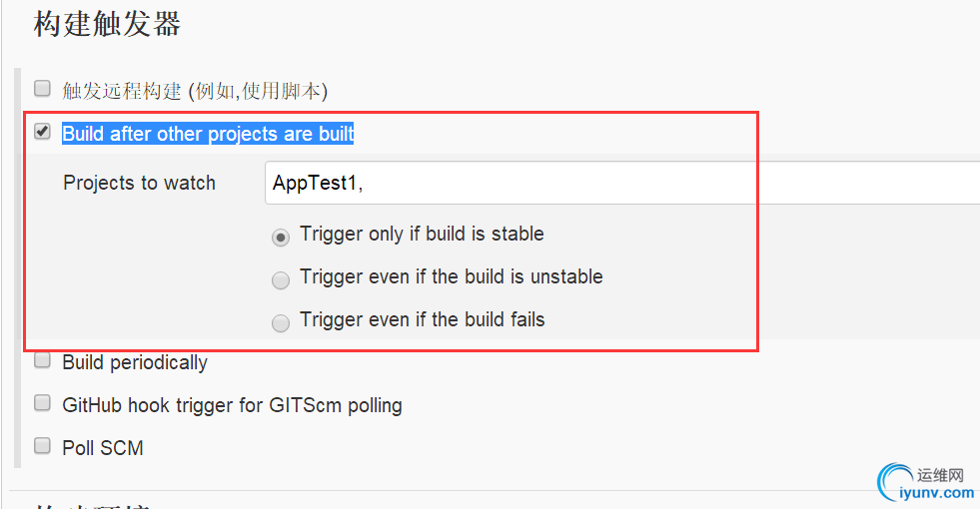
Task: Click the highlighted Build after other projects text
Action: point(208,134)
